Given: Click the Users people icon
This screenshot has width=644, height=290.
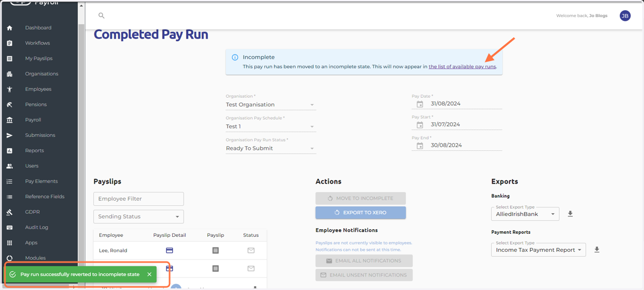Looking at the screenshot, I should (10, 166).
